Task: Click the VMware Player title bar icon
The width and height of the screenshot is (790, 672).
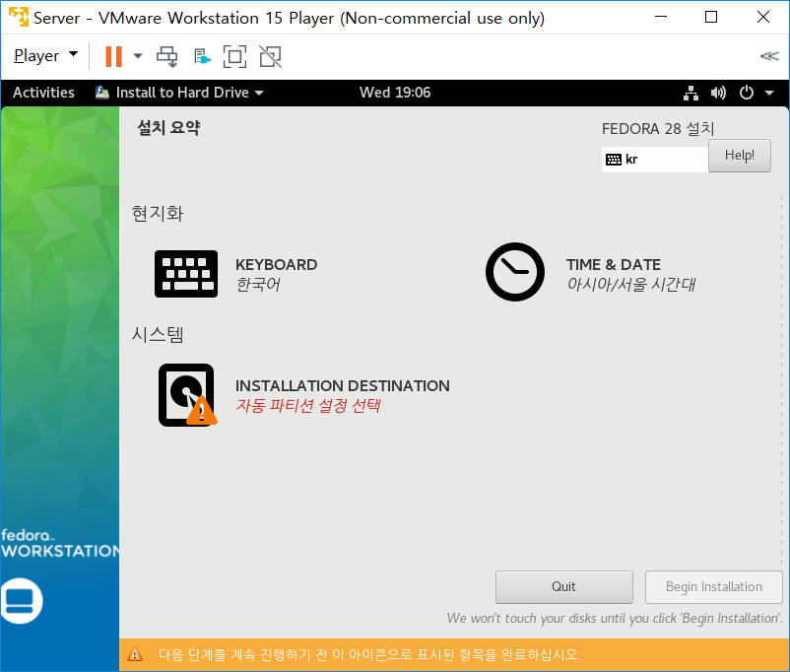Action: click(19, 17)
